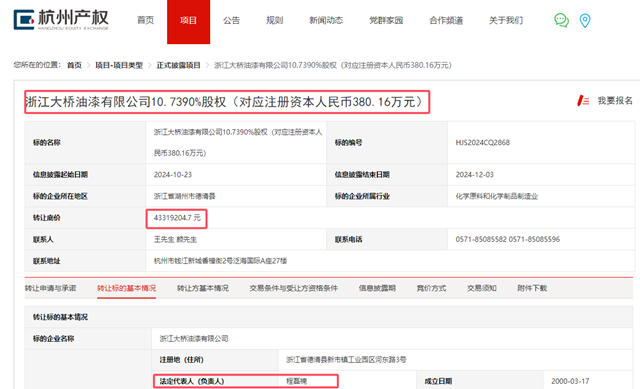
Task: Click the 标的名称 value in the table
Action: [x=238, y=142]
